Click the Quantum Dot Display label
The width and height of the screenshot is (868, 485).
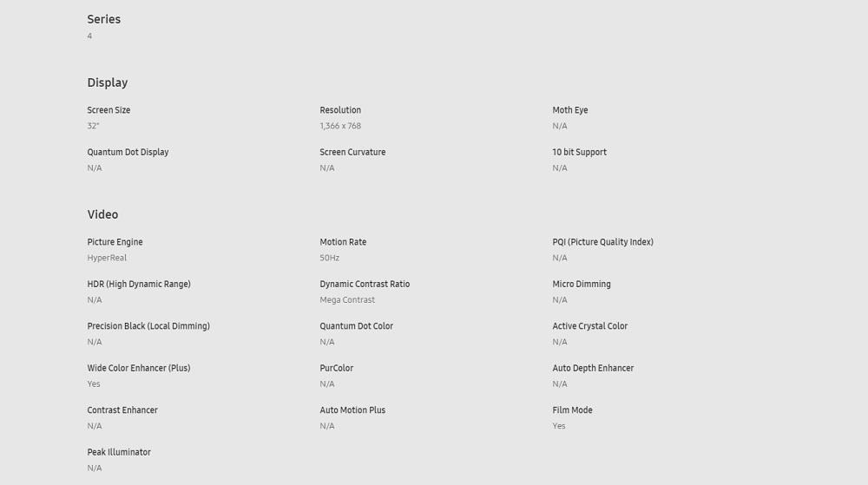point(128,152)
